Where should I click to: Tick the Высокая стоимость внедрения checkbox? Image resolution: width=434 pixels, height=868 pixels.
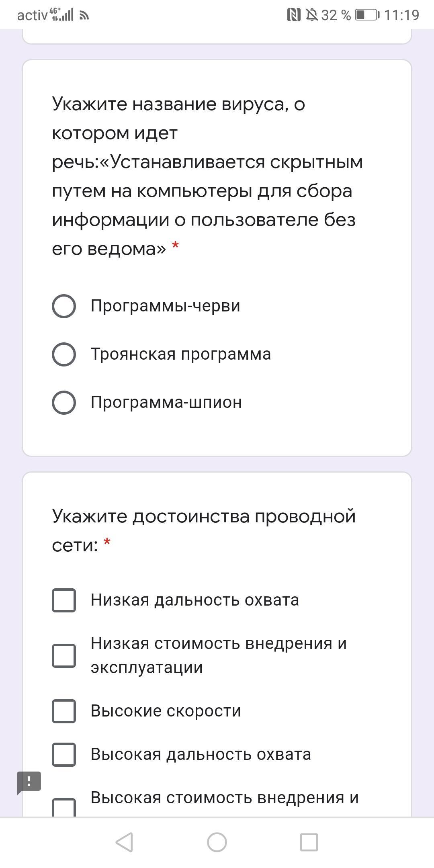pyautogui.click(x=64, y=807)
